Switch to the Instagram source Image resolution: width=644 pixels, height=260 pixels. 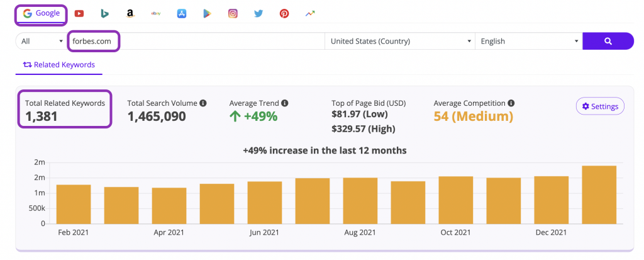[x=233, y=13]
